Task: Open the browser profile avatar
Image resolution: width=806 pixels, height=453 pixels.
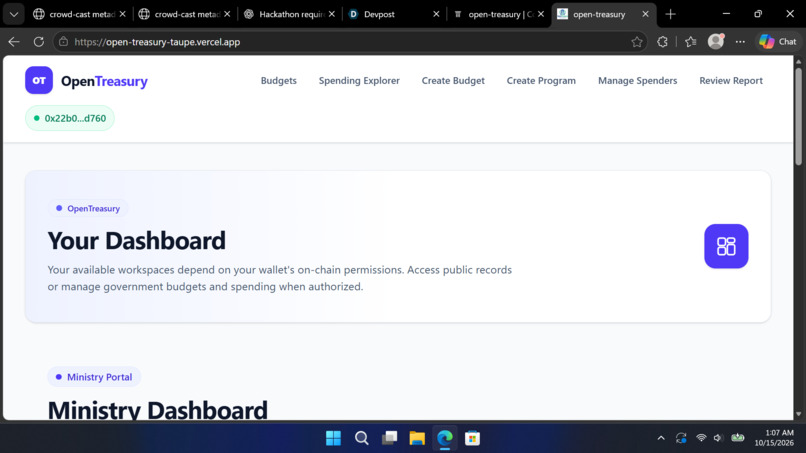Action: tap(716, 42)
